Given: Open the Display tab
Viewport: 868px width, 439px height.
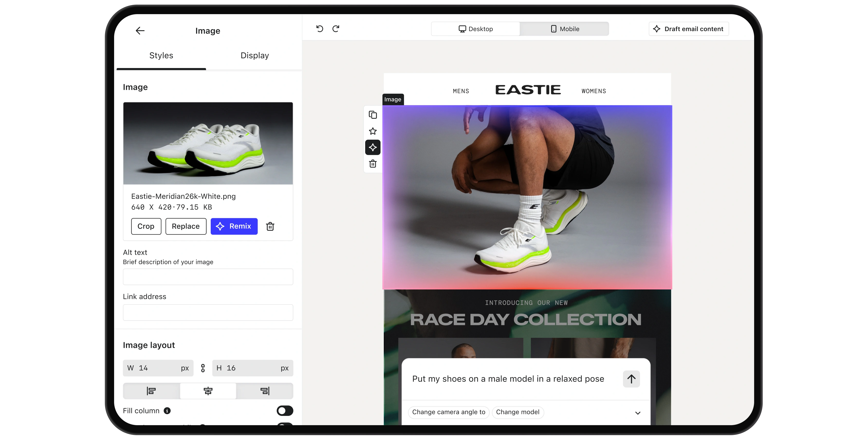Looking at the screenshot, I should pyautogui.click(x=254, y=55).
